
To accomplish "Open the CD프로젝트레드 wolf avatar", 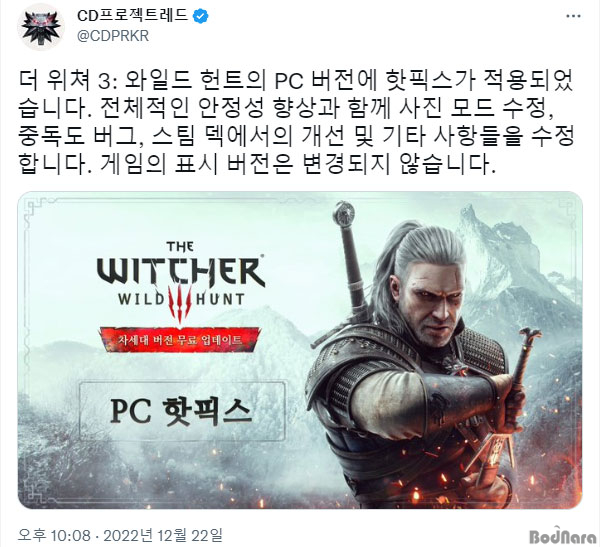I will (41, 26).
